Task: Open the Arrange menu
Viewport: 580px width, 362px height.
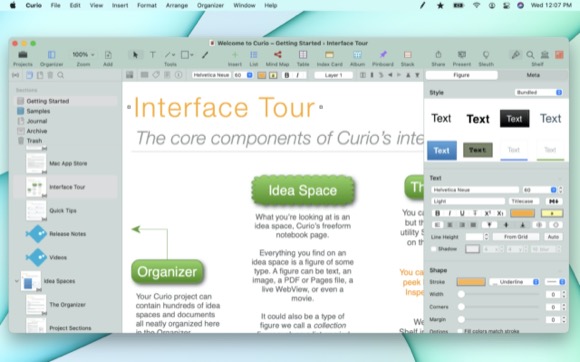Action: click(x=177, y=5)
